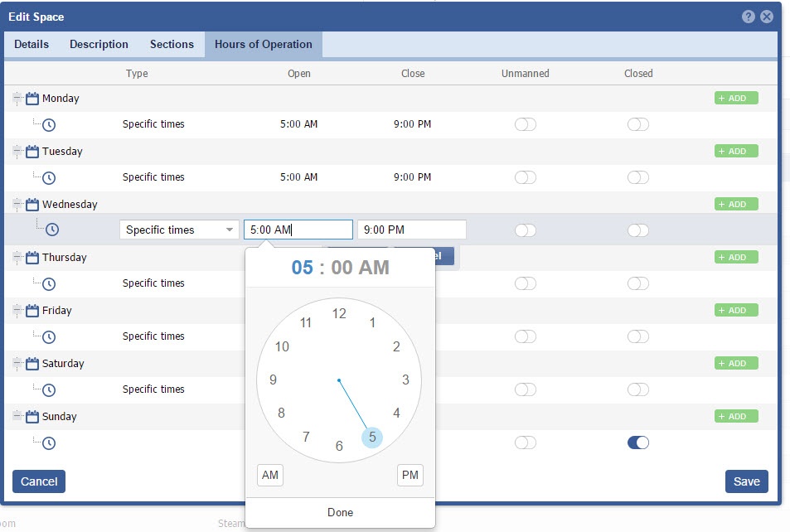Click the 9:00 PM close time field

point(411,230)
